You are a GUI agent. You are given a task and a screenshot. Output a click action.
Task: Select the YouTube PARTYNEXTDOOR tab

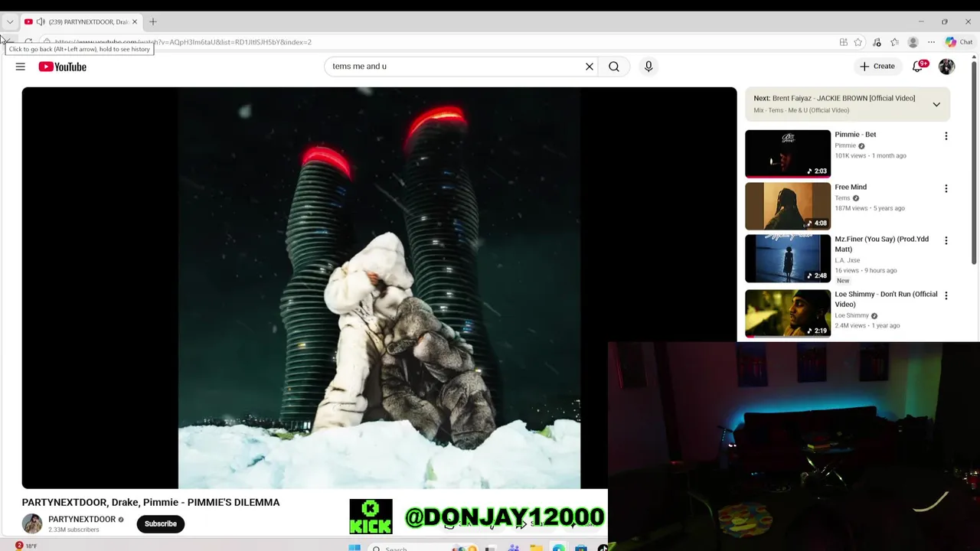pos(80,21)
